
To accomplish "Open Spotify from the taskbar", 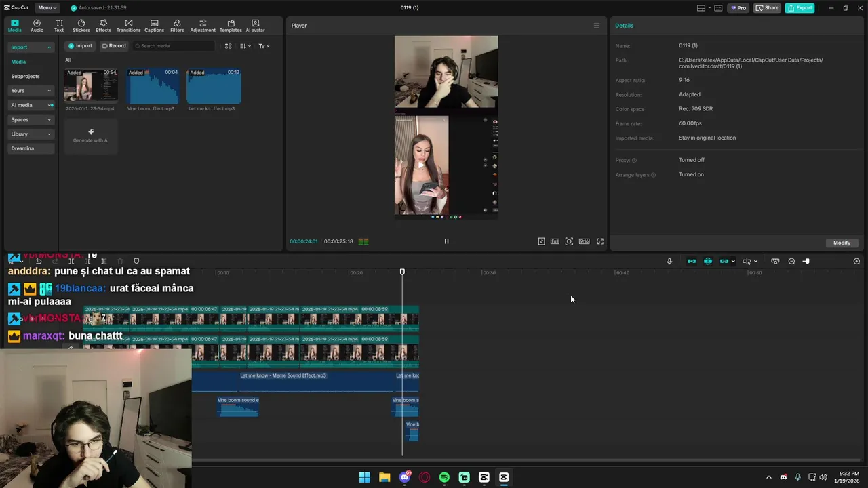I will click(444, 477).
